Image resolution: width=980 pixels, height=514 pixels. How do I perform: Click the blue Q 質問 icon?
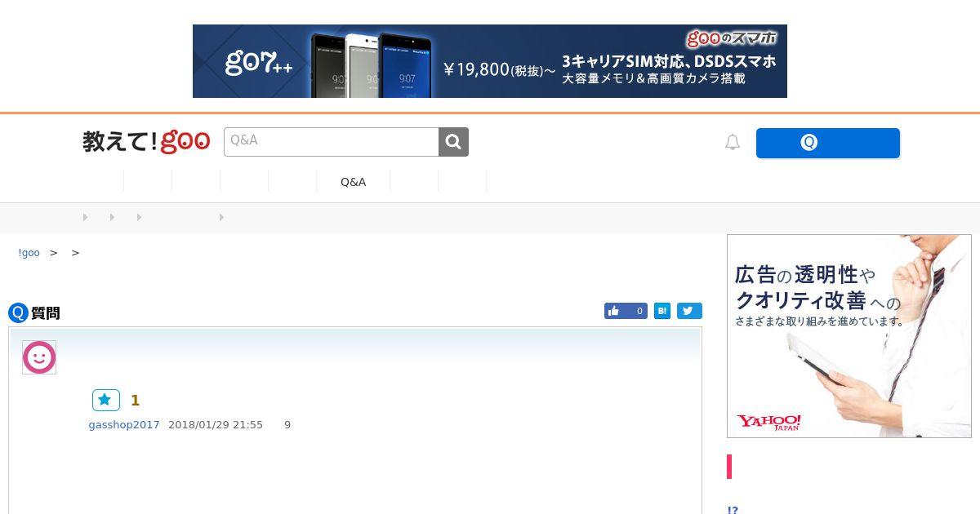tap(18, 312)
